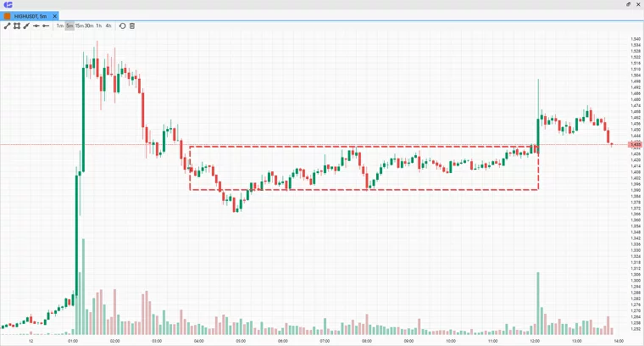
Task: Restore the window using the title bar button
Action: tap(629, 4)
